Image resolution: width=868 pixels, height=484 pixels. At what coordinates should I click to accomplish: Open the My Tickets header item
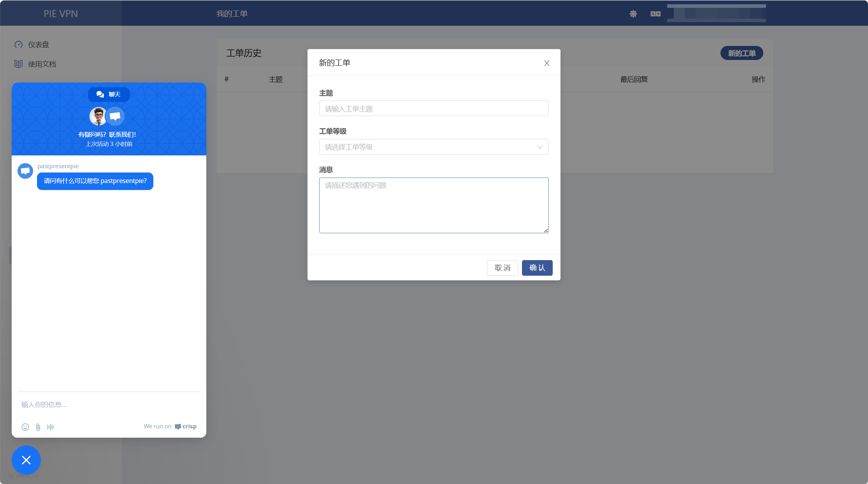click(x=232, y=14)
